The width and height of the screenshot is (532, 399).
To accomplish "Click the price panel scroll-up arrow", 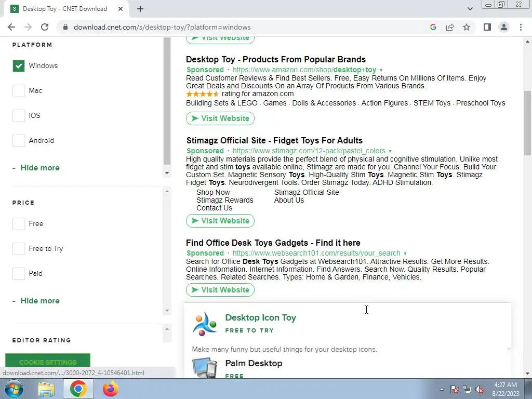I will tap(167, 191).
